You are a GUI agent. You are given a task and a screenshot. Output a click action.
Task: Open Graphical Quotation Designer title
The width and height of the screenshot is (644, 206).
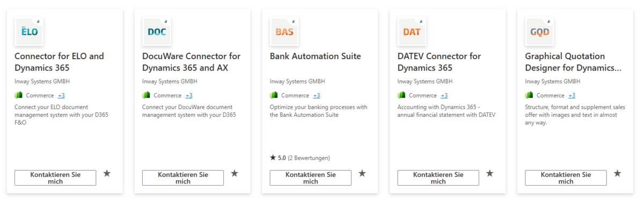(x=573, y=62)
